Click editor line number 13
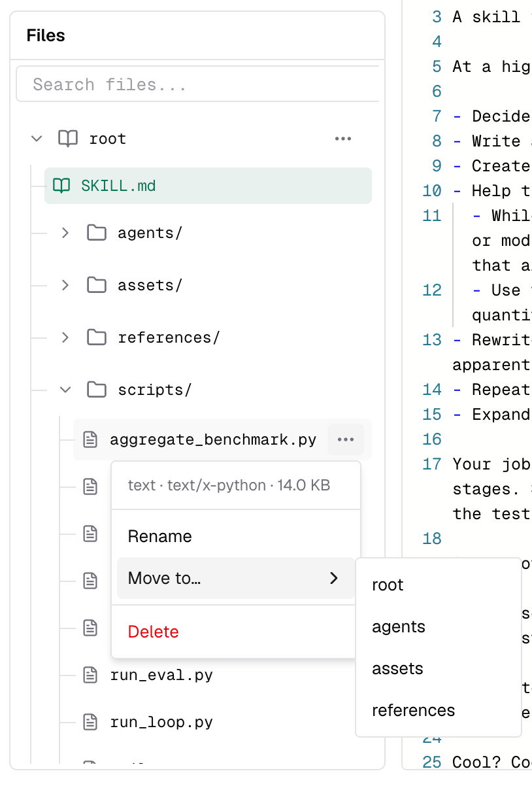The width and height of the screenshot is (532, 786). click(432, 339)
